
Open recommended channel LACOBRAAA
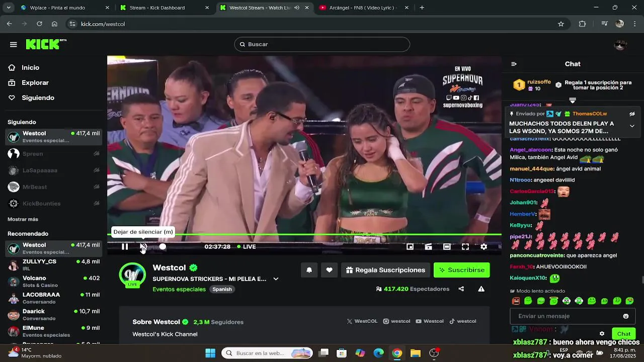(53, 298)
